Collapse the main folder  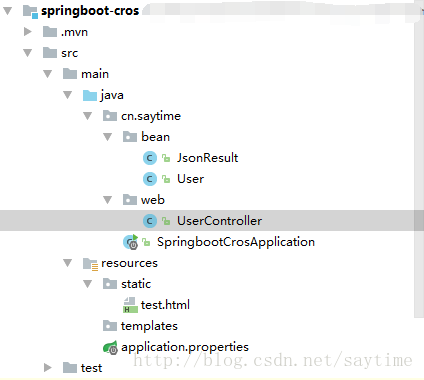coord(48,74)
